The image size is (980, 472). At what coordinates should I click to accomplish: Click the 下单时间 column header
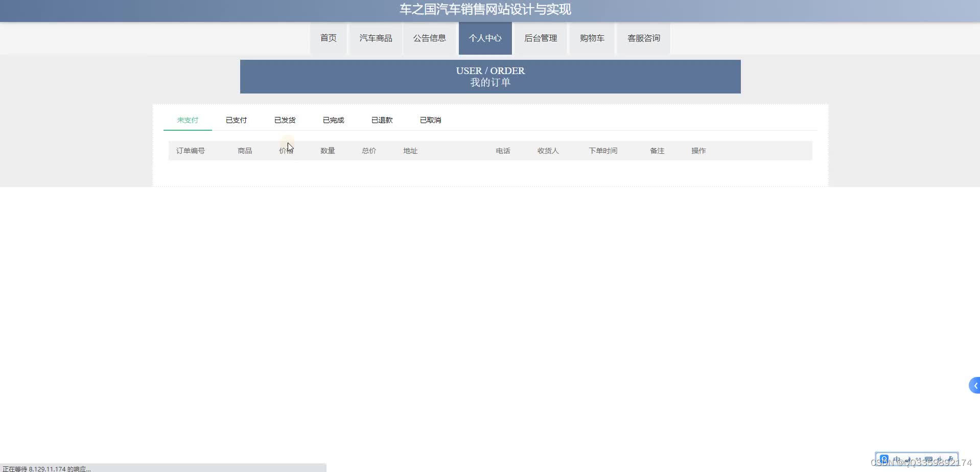point(603,151)
